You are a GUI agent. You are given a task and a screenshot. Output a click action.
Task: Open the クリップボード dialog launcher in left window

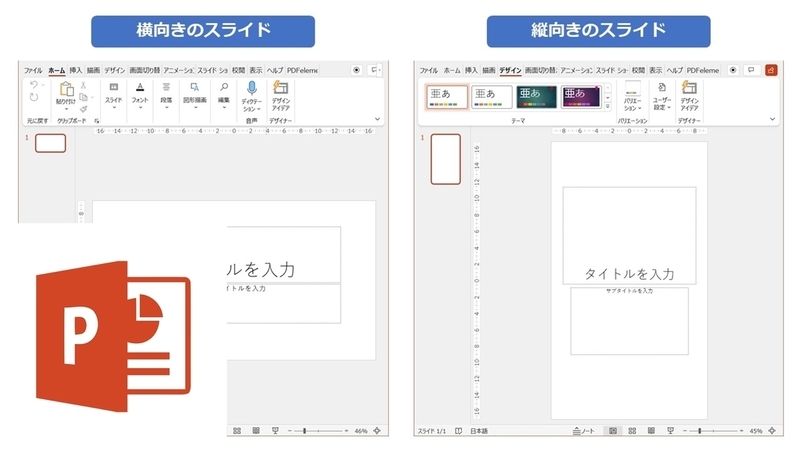[96, 121]
